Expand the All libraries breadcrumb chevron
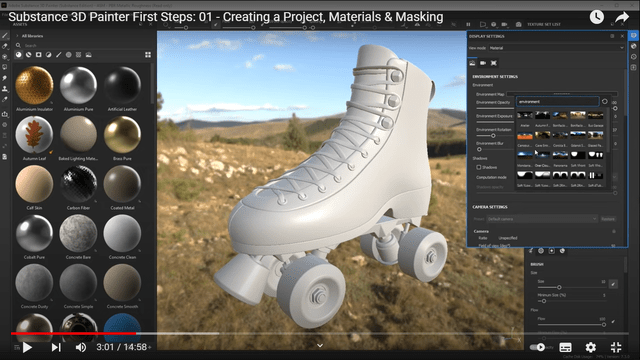The height and width of the screenshot is (360, 640). pyautogui.click(x=18, y=36)
